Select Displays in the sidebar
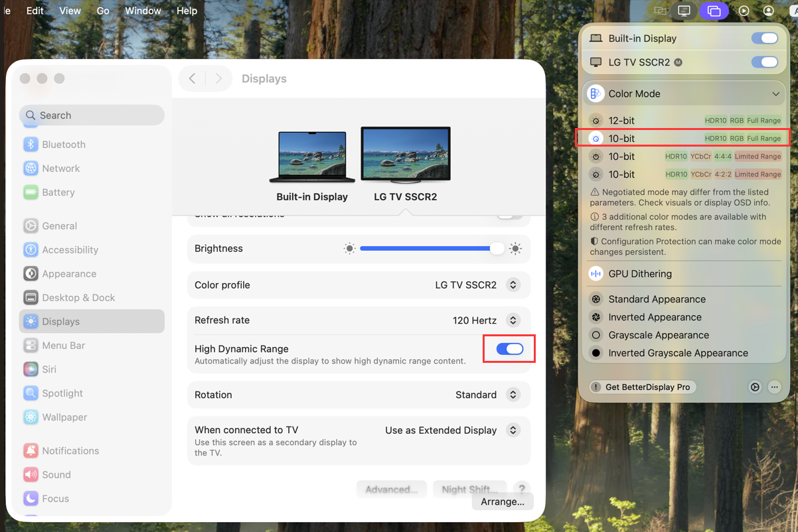 coord(92,322)
